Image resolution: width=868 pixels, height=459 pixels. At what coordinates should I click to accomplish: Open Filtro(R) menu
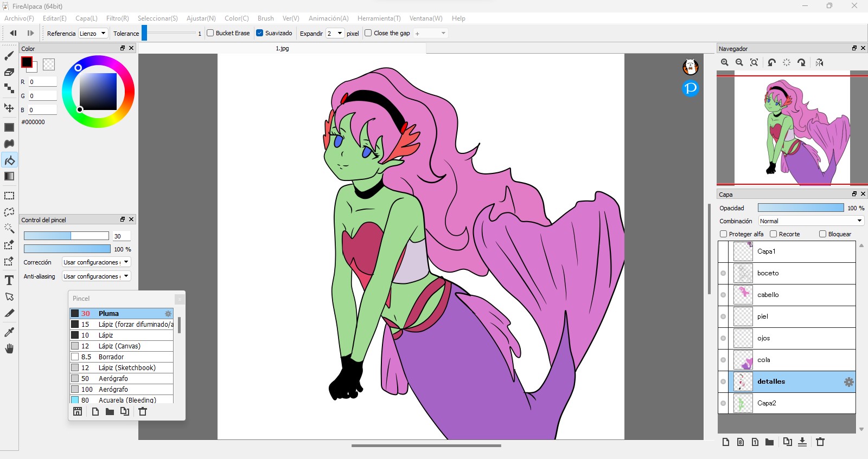(118, 18)
